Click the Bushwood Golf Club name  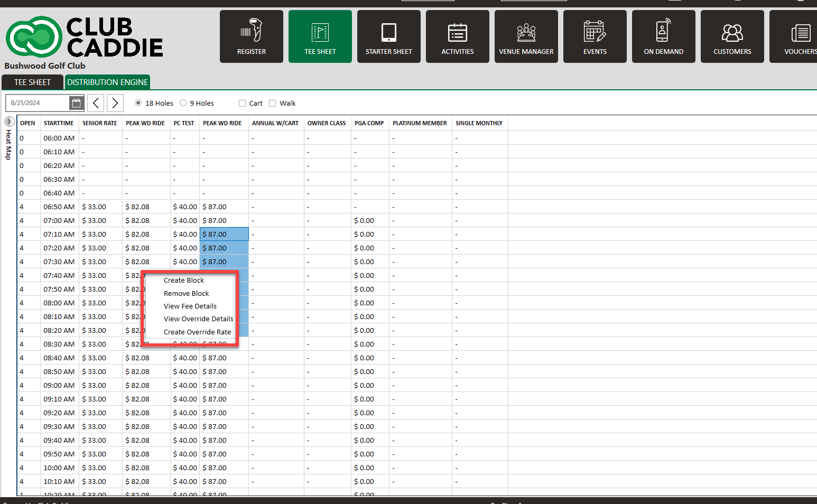[x=45, y=66]
